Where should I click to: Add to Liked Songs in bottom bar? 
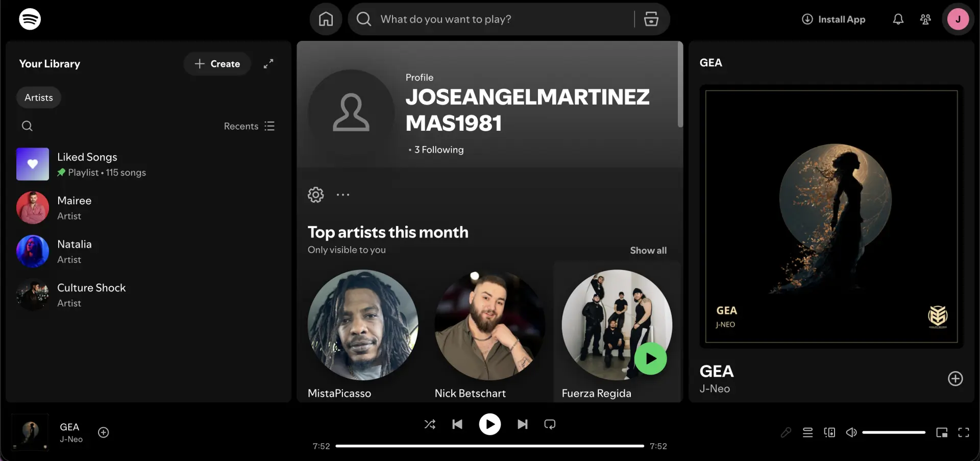104,432
